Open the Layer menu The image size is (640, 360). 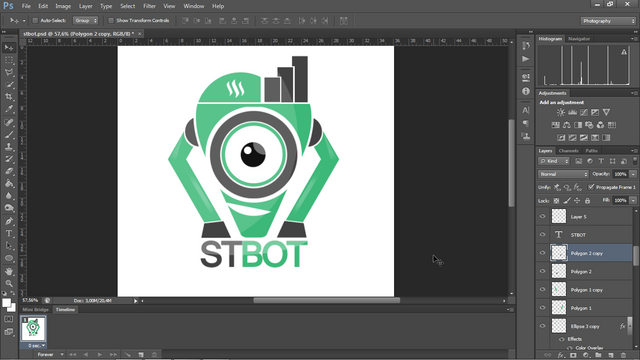[x=85, y=6]
